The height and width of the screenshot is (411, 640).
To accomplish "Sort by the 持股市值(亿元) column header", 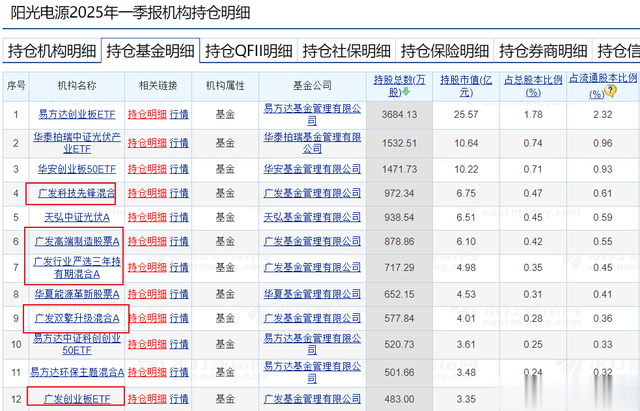I will coord(466,86).
